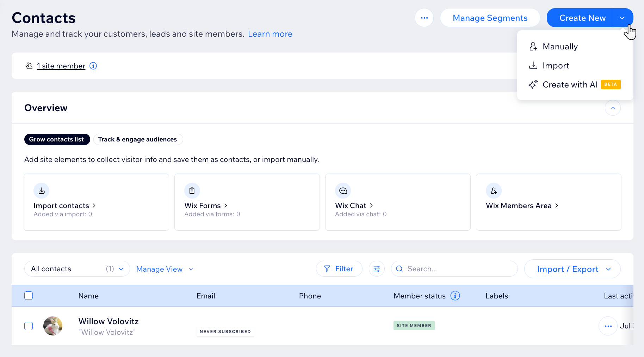
Task: Click the Wix Members Area person icon
Action: click(494, 191)
